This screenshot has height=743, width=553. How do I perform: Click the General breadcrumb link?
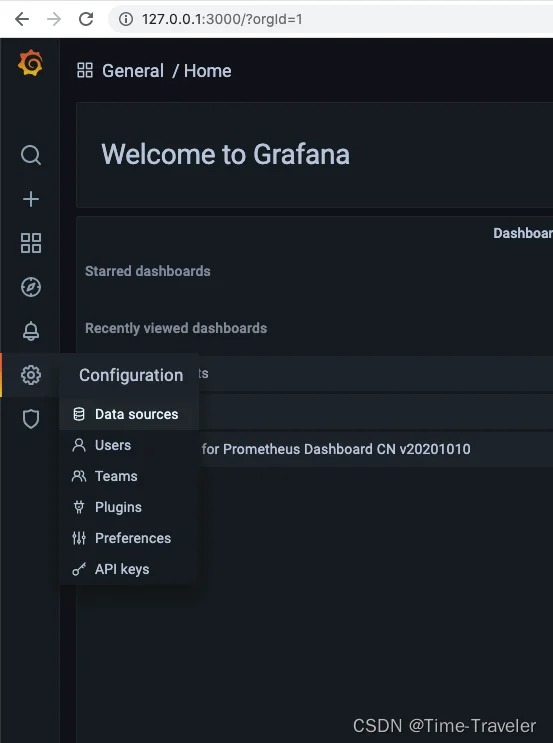pyautogui.click(x=133, y=71)
